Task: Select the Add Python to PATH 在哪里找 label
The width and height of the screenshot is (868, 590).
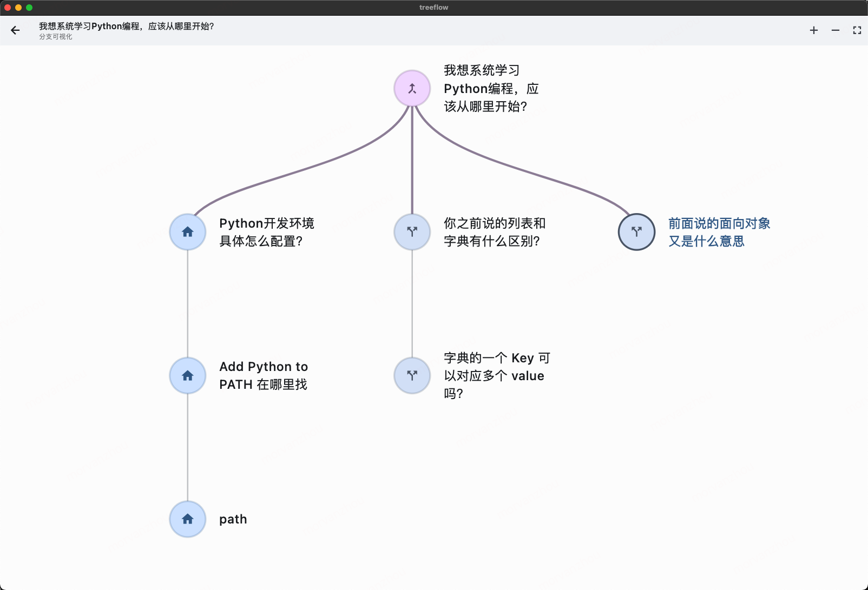Action: 263,375
